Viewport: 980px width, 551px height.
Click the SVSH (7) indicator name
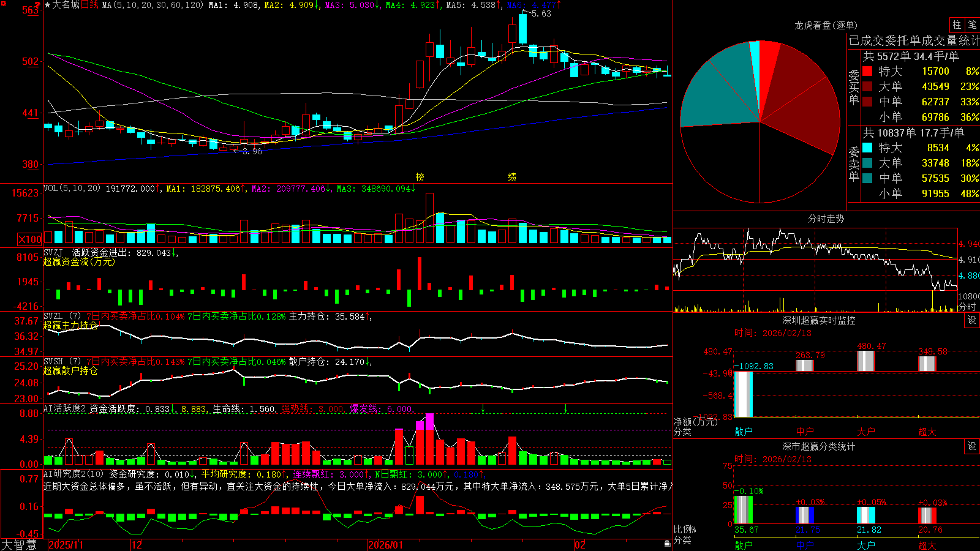(62, 362)
